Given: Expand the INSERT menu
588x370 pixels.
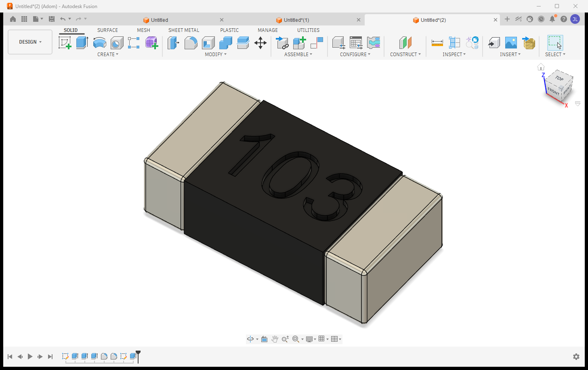Looking at the screenshot, I should coord(510,54).
